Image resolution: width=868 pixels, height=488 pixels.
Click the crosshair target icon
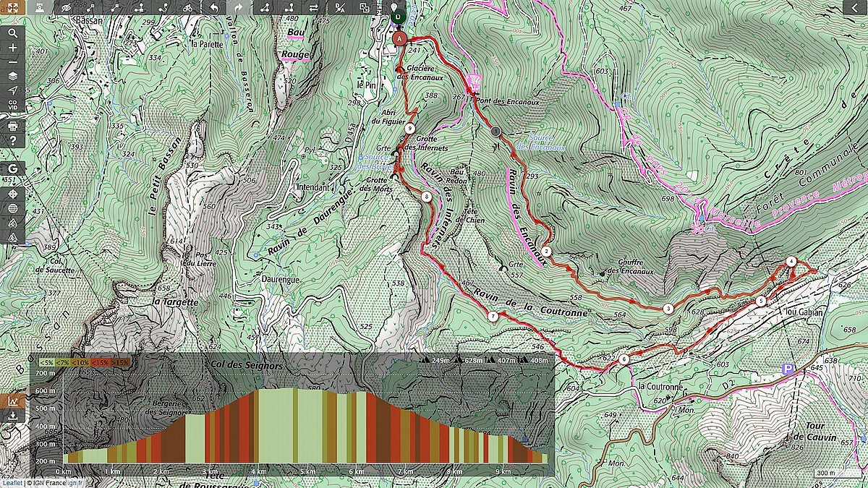12,194
